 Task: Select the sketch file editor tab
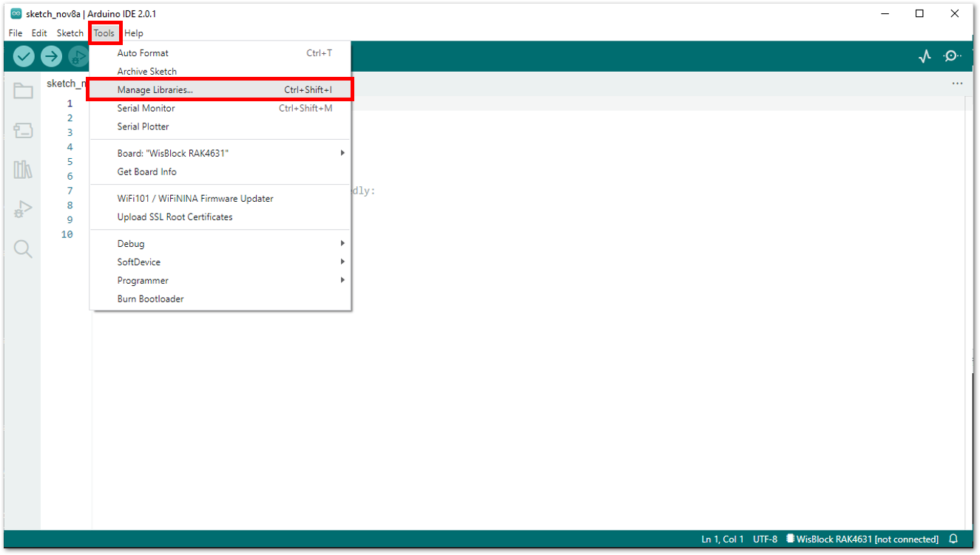pos(65,84)
